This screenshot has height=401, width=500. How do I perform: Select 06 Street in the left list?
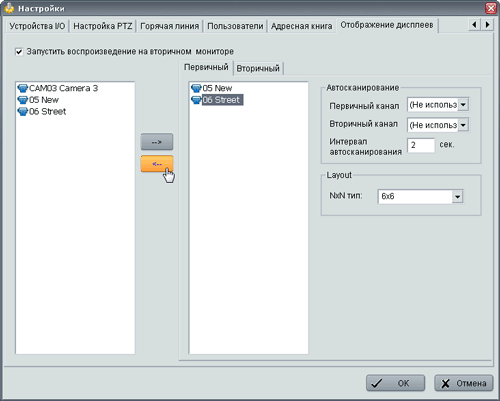47,112
